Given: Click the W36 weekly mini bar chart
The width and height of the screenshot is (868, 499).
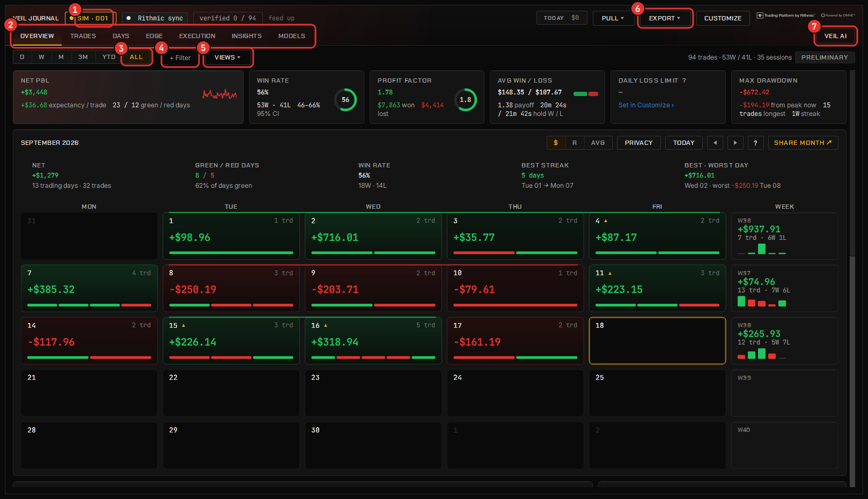Looking at the screenshot, I should (x=762, y=249).
